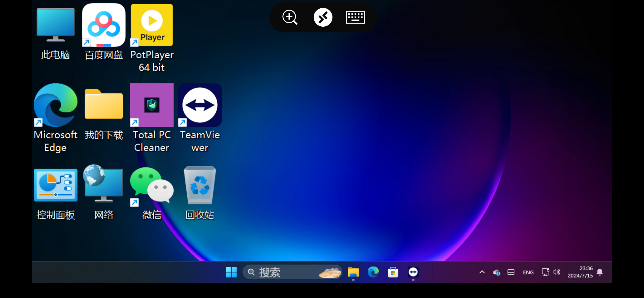
Task: Start TeamViewer from its desktop shortcut
Action: (x=200, y=105)
